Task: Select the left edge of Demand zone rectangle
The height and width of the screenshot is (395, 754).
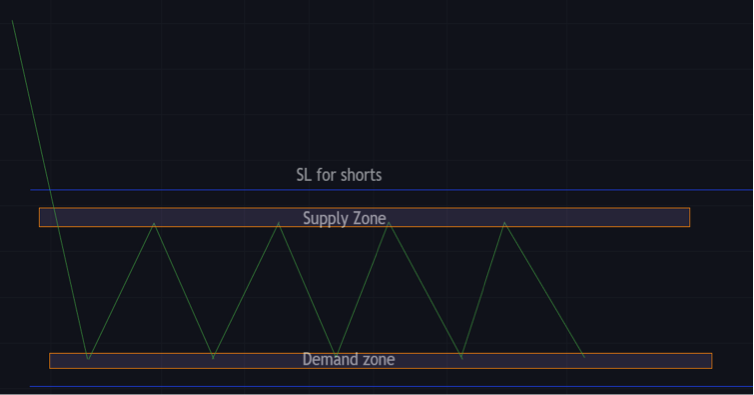Action: 50,361
